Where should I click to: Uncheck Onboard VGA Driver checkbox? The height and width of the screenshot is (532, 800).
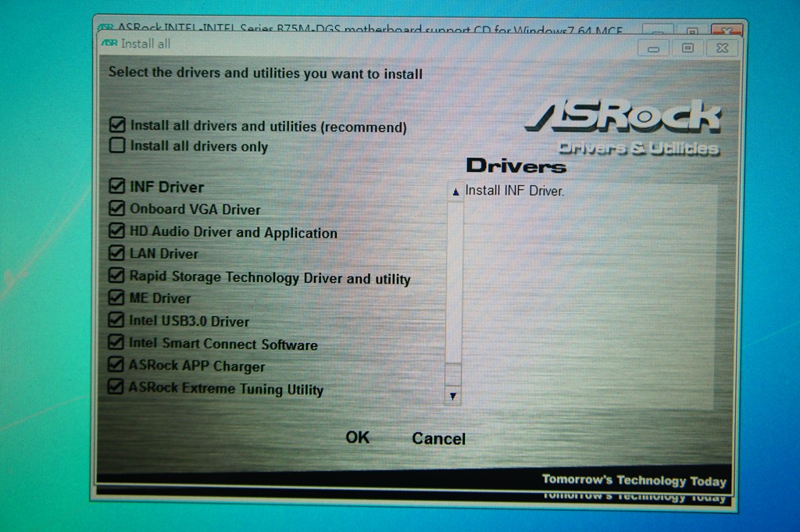tap(117, 208)
